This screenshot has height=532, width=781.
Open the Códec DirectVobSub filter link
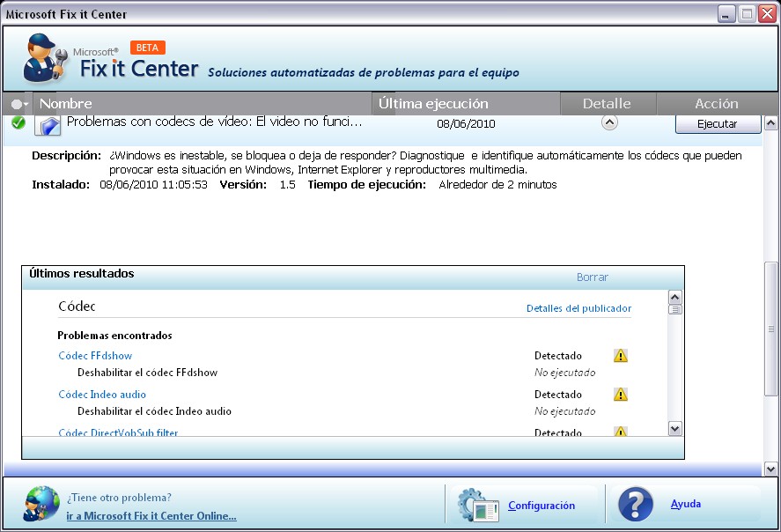(118, 432)
